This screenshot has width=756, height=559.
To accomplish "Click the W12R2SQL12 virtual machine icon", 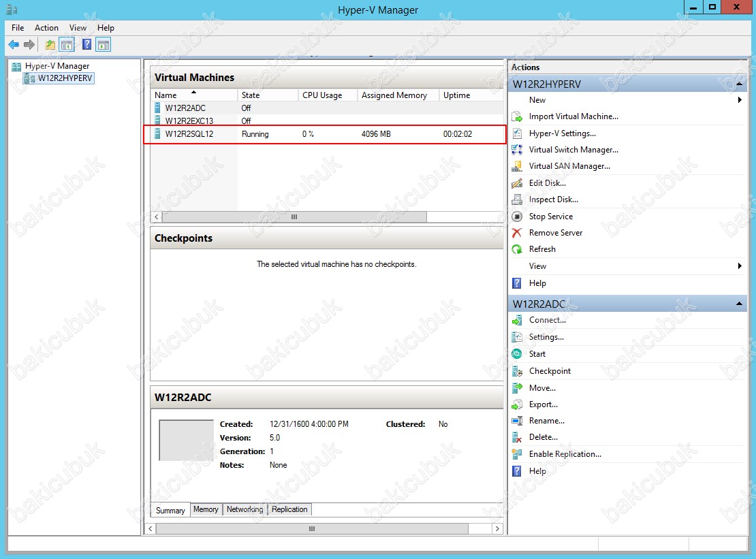I will [157, 134].
